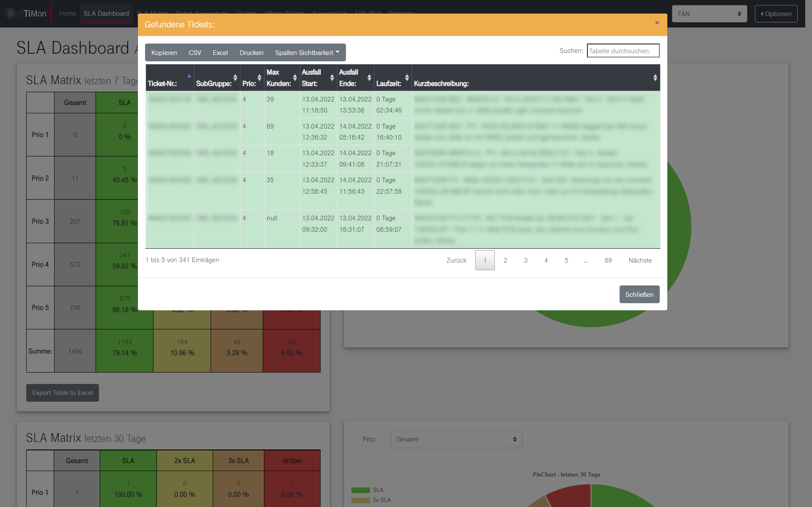Screen dimensions: 812x507
Task: Click the TiMon brand logo
Action: tap(35, 14)
